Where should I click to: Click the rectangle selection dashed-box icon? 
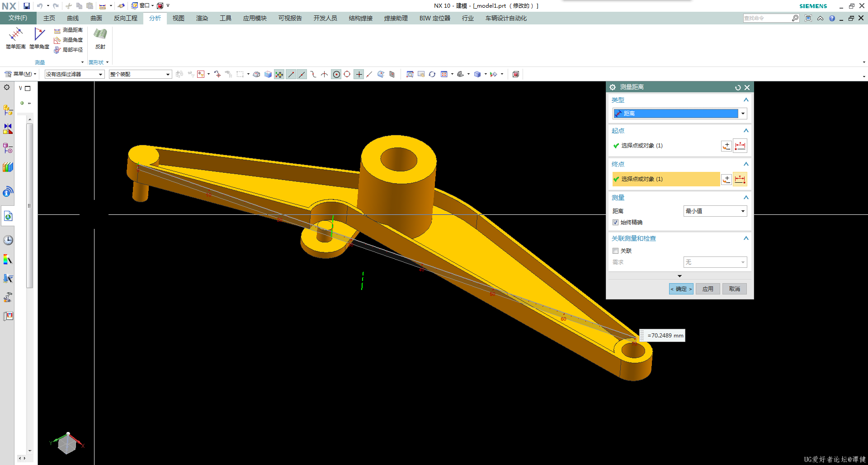tap(240, 74)
